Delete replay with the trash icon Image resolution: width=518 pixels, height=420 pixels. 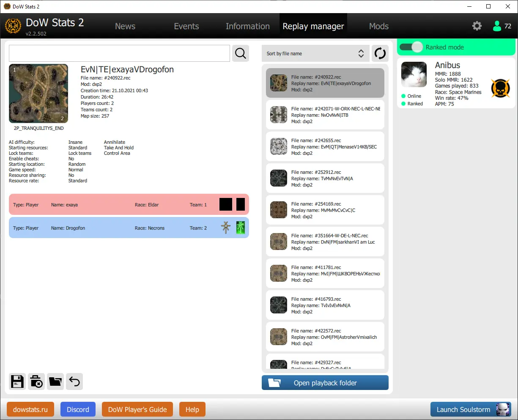click(36, 382)
